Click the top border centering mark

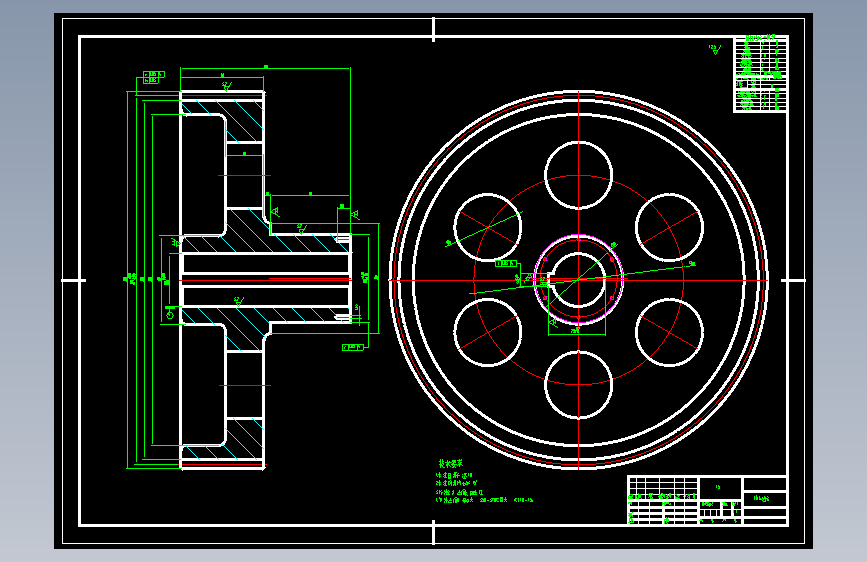(434, 29)
